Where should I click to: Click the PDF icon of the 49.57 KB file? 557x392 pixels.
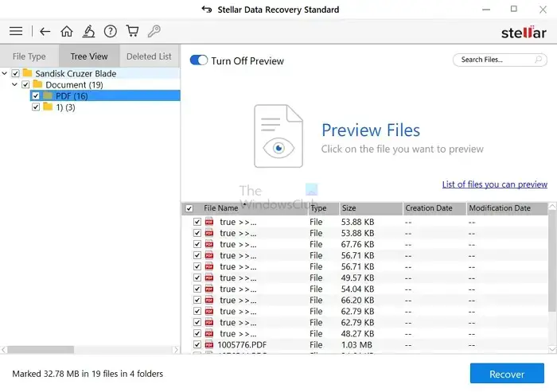tap(209, 278)
